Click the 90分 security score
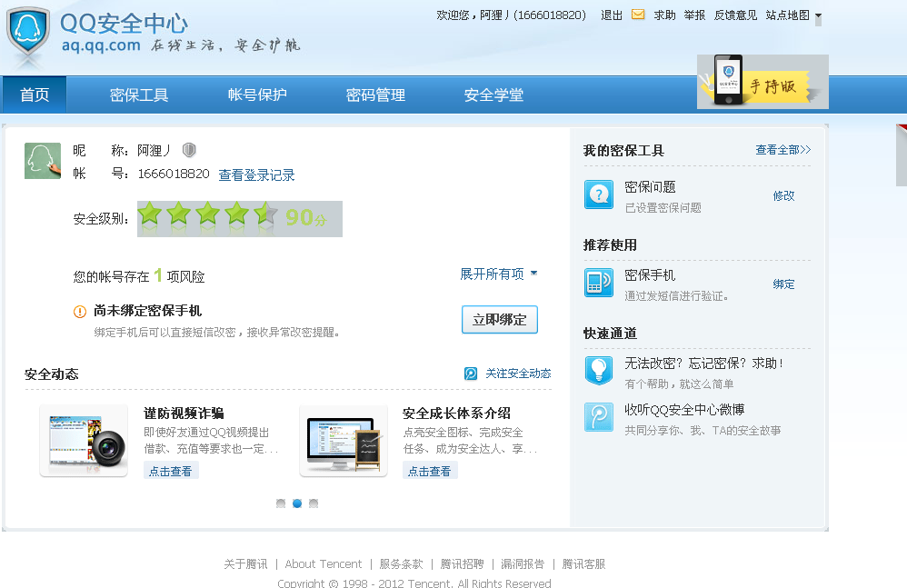The height and width of the screenshot is (588, 907). (x=306, y=218)
